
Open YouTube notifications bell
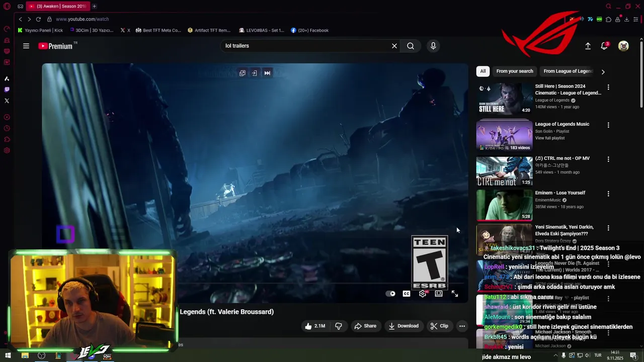click(604, 46)
